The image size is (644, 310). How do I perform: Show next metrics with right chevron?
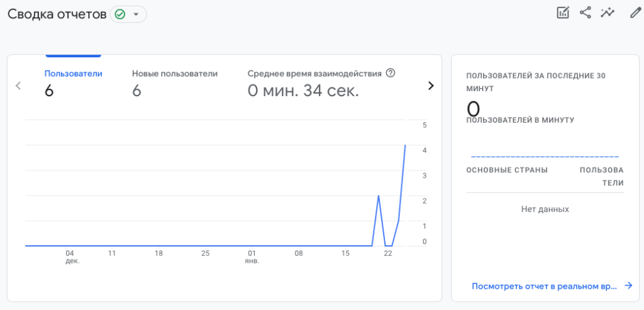431,86
